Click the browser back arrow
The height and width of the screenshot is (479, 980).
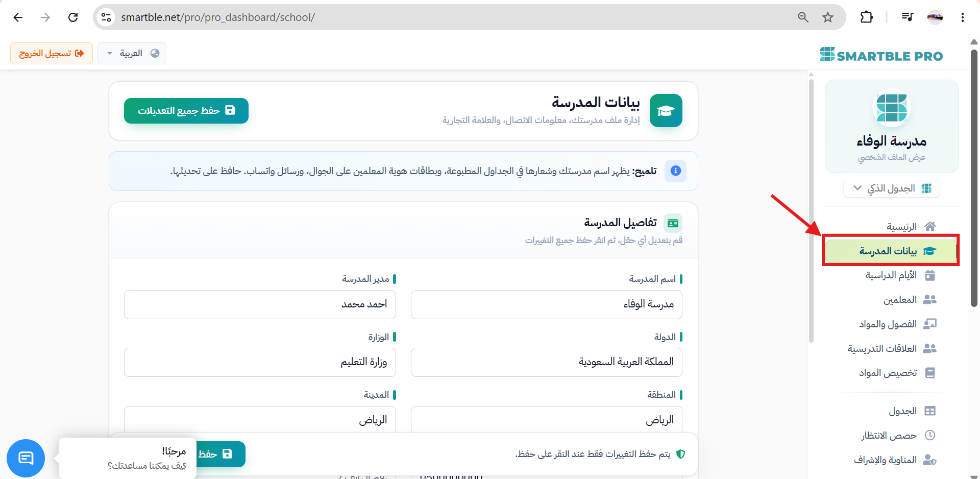pyautogui.click(x=18, y=17)
